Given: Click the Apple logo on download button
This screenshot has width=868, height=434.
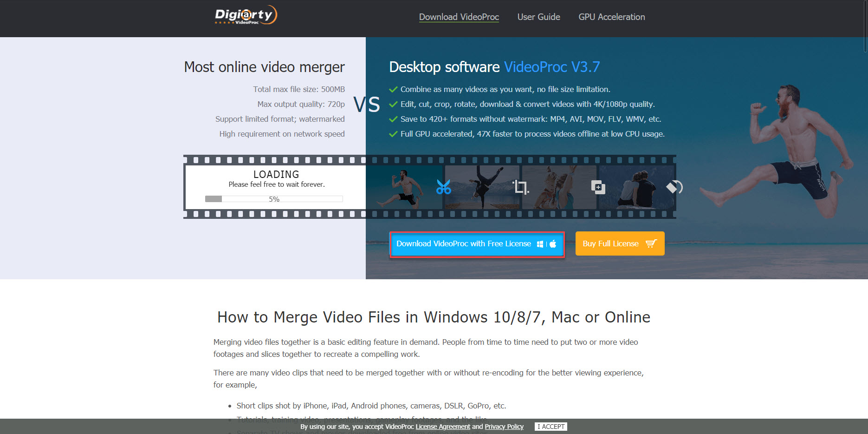Looking at the screenshot, I should 553,244.
